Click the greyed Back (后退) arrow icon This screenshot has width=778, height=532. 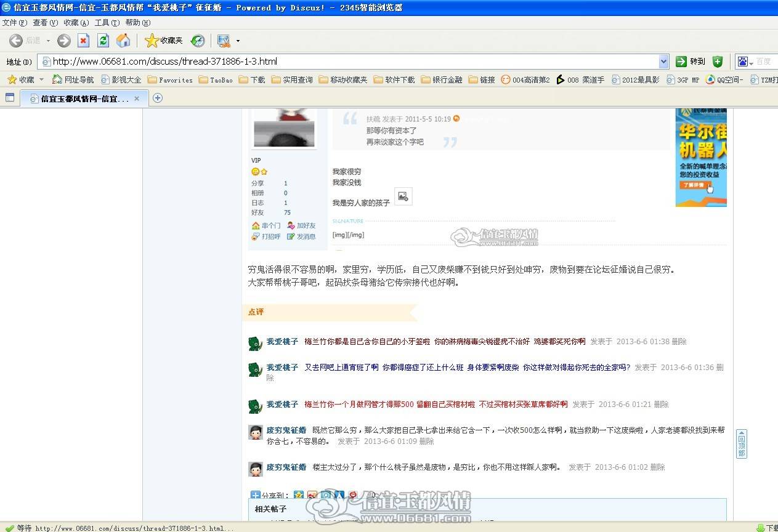pos(15,41)
